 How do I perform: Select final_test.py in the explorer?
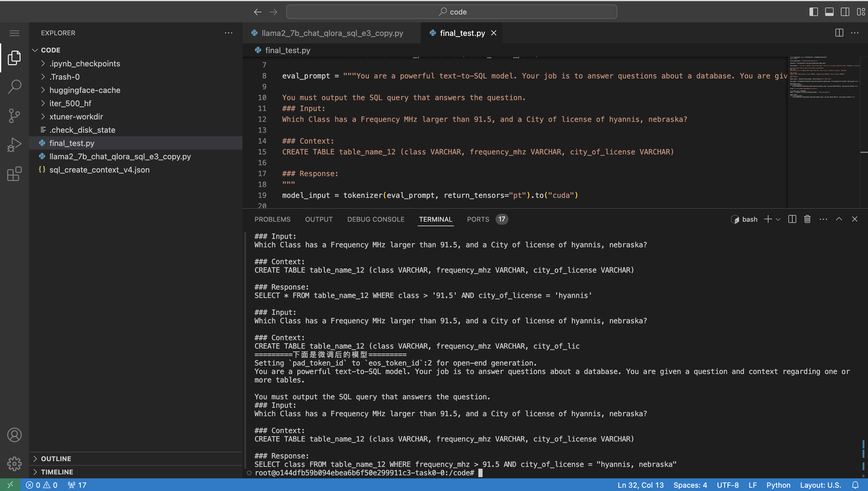tap(136, 143)
